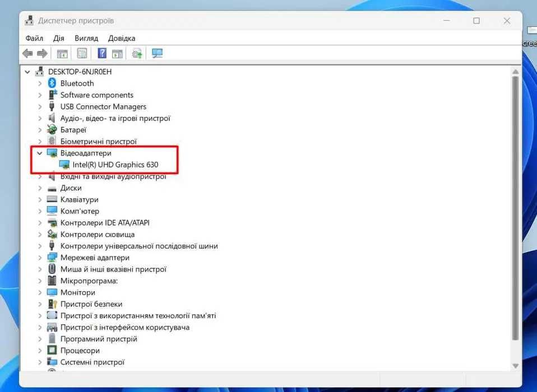Select the Software components label
Viewport: 537px width, 392px height.
(x=96, y=95)
